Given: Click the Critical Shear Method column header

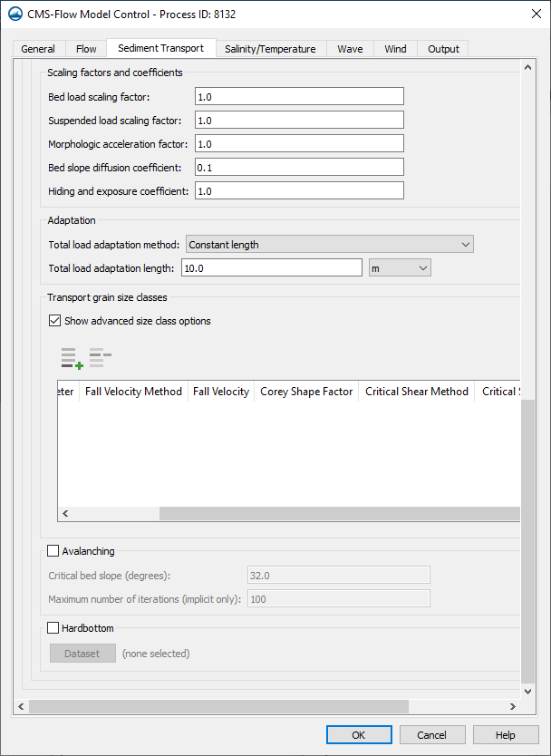Looking at the screenshot, I should click(x=417, y=391).
